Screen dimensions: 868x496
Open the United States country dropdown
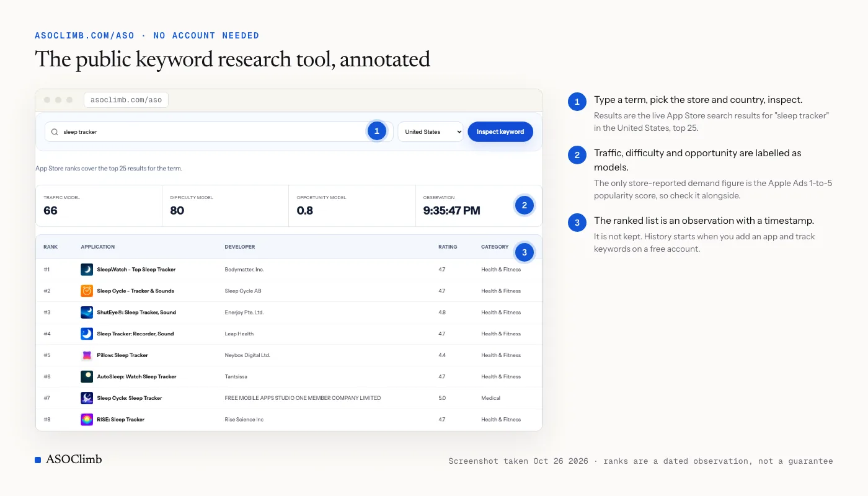[x=430, y=132]
